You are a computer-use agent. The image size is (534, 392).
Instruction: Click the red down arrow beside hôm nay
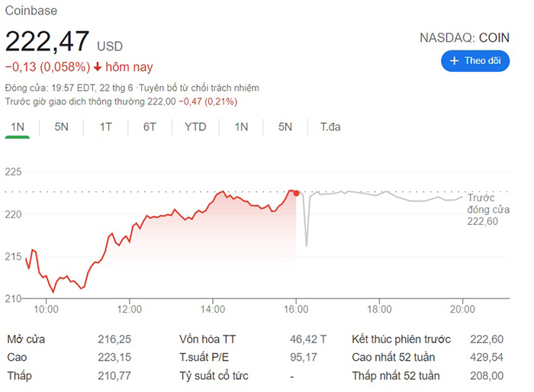point(98,67)
